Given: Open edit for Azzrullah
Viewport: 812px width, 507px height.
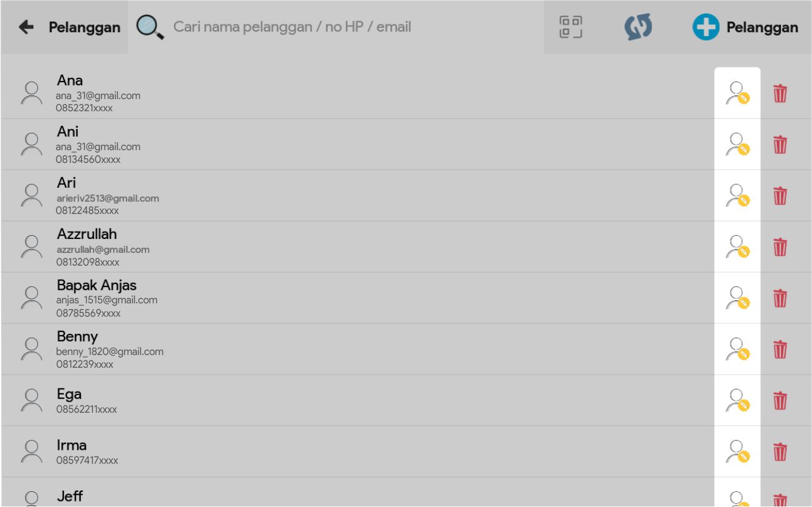Looking at the screenshot, I should 737,247.
